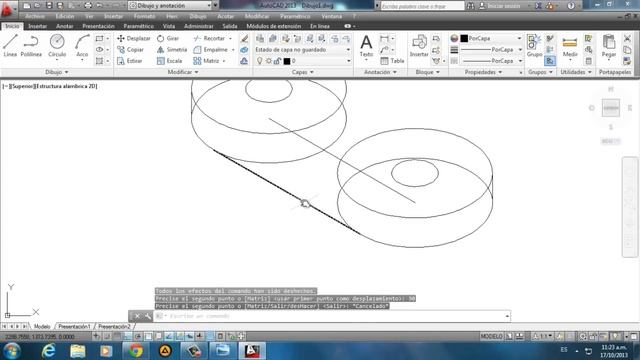Toggle highlighted group selection button in Grupos panel
640x360 pixels.
point(550,61)
